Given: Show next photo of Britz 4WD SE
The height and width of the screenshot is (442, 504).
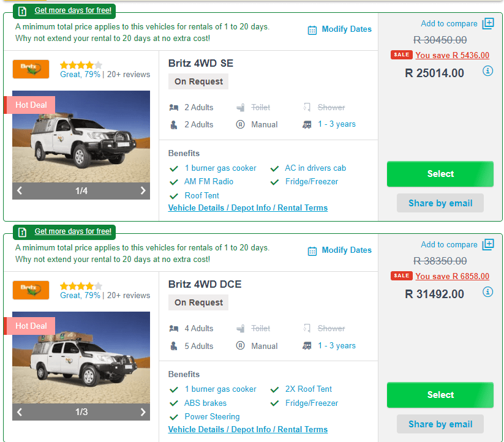Looking at the screenshot, I should point(143,191).
